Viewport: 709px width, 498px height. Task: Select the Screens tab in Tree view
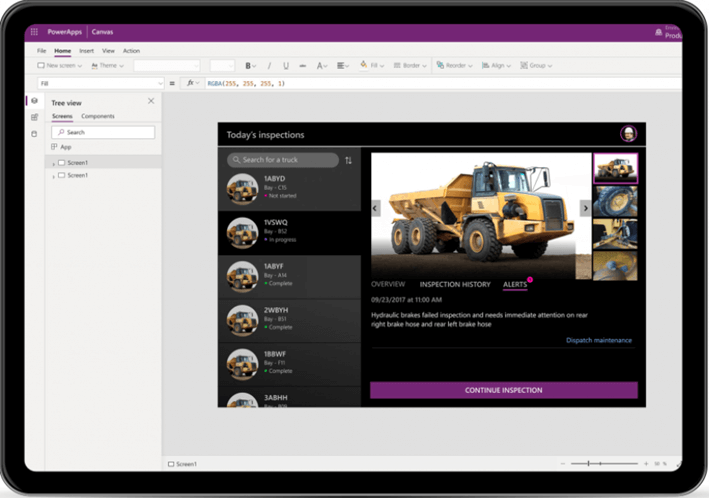[x=62, y=116]
